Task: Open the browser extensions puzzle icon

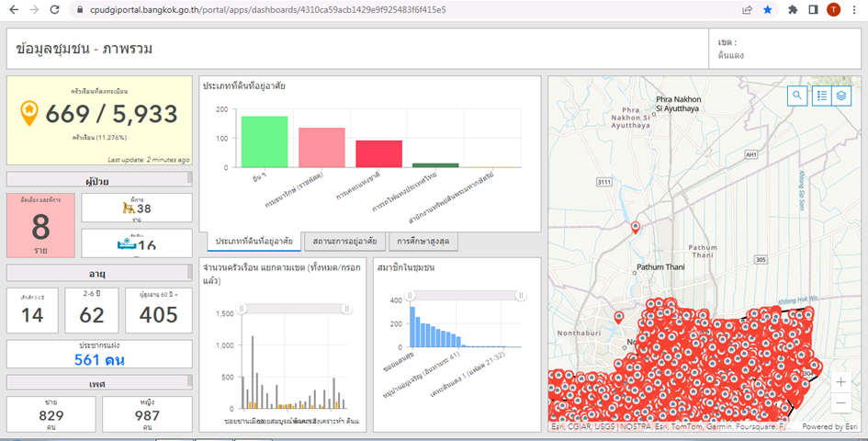Action: click(x=793, y=9)
